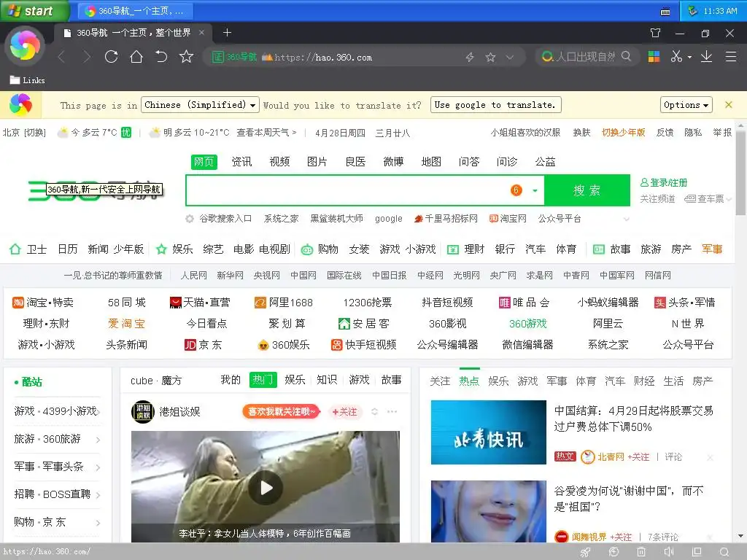Open the 北青快讯 news thumbnail

click(x=488, y=432)
